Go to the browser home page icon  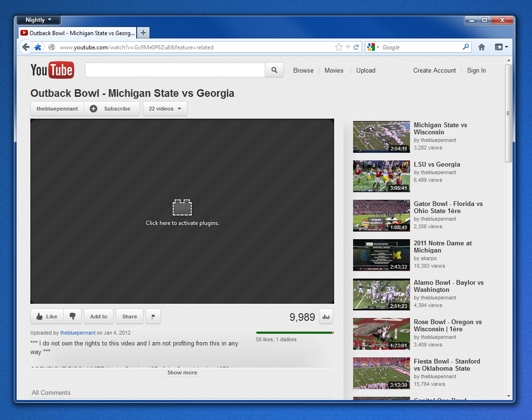[482, 47]
